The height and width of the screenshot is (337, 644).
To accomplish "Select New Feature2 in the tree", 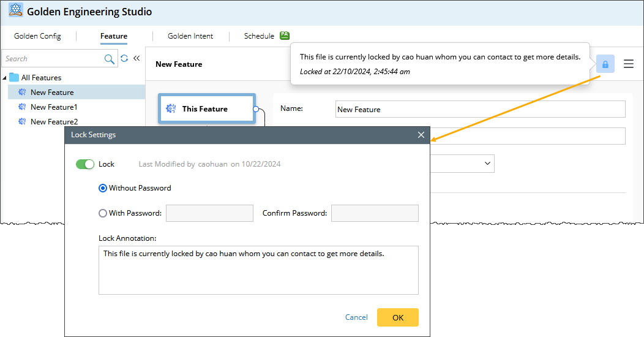I will tap(54, 122).
